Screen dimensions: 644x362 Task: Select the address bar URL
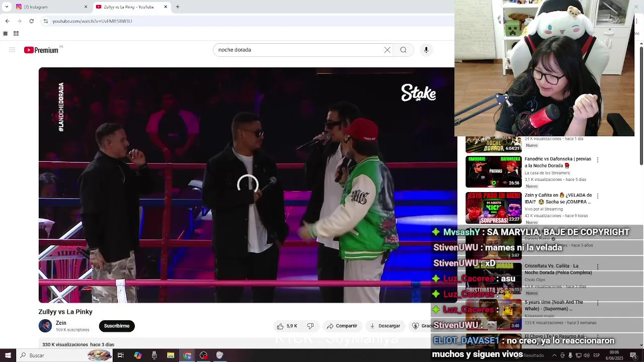coord(92,21)
